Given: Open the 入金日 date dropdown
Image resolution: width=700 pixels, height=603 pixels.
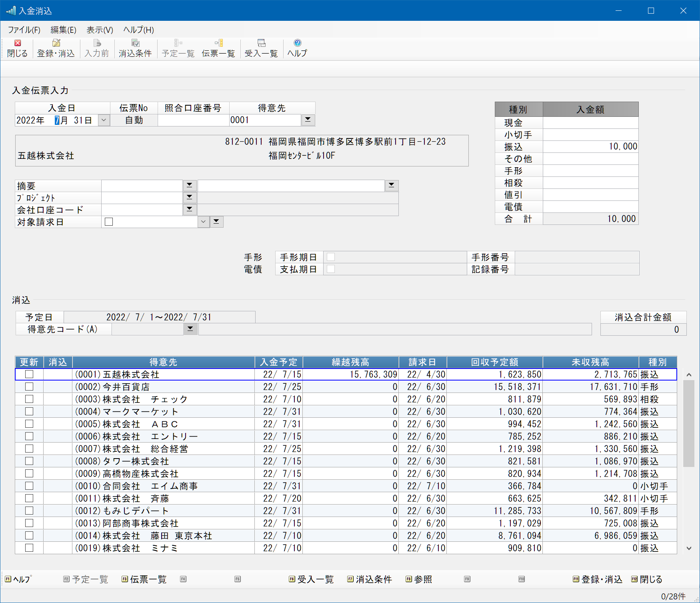Looking at the screenshot, I should [104, 120].
